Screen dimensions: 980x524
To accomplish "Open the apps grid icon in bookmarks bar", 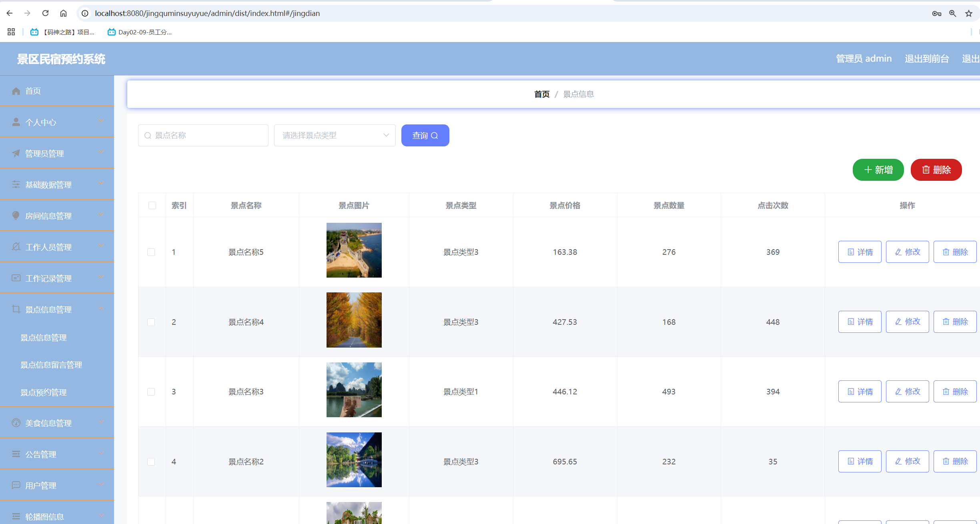I will [11, 32].
